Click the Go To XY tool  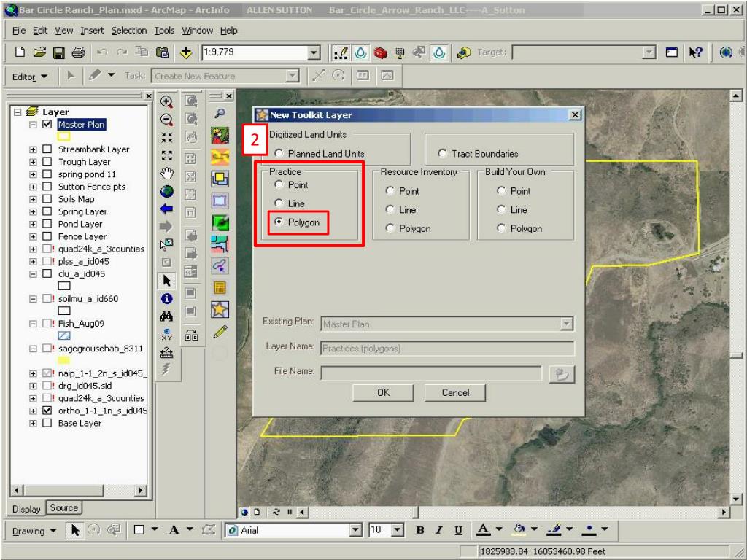pyautogui.click(x=166, y=334)
